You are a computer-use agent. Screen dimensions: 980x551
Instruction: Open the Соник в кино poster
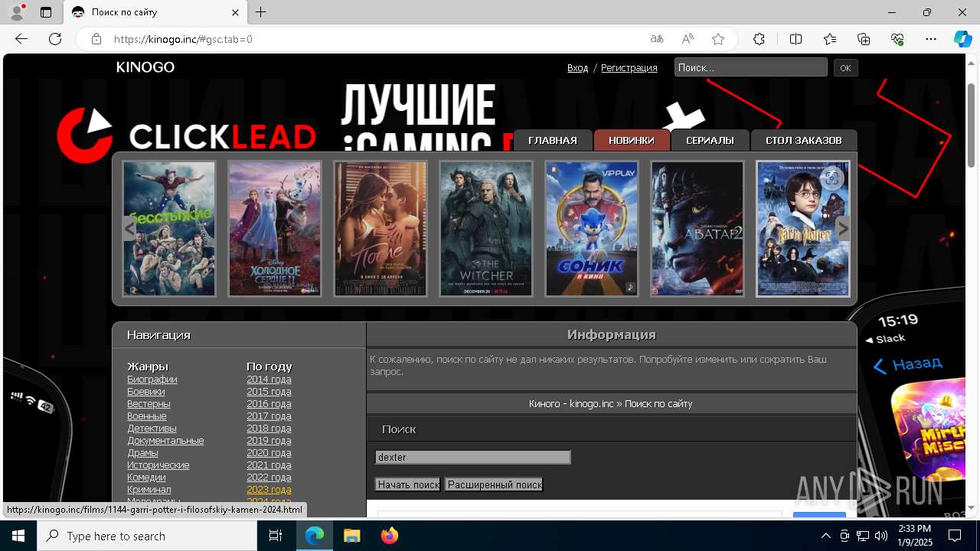[592, 229]
